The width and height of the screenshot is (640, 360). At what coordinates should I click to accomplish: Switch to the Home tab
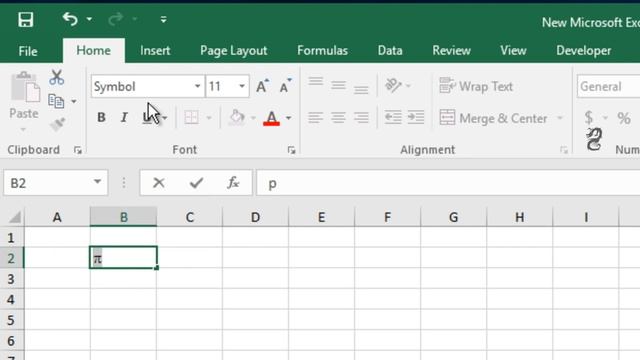tap(93, 51)
